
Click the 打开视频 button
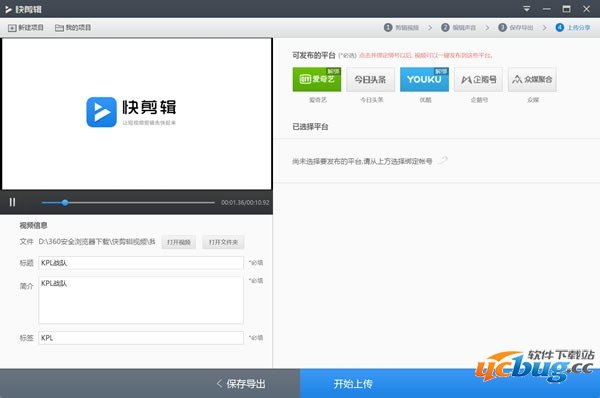[179, 242]
